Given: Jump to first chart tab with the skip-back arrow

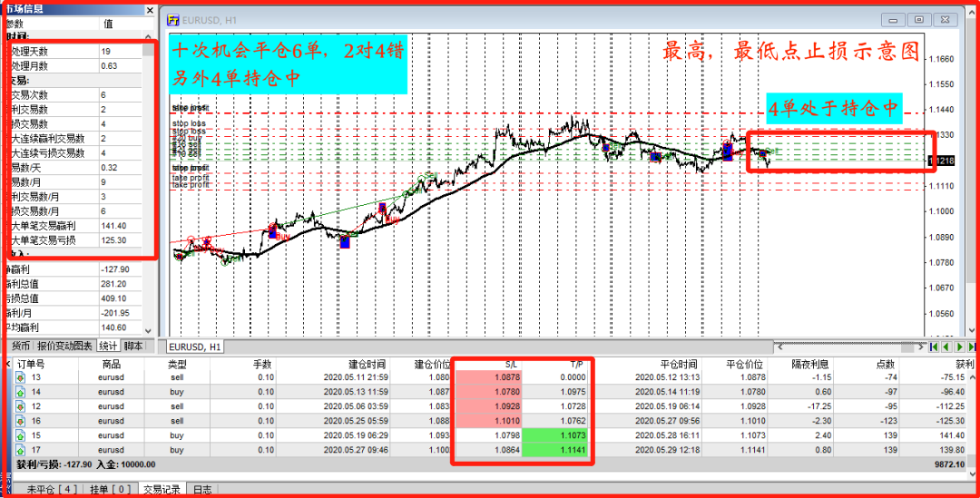Looking at the screenshot, I should (934, 347).
